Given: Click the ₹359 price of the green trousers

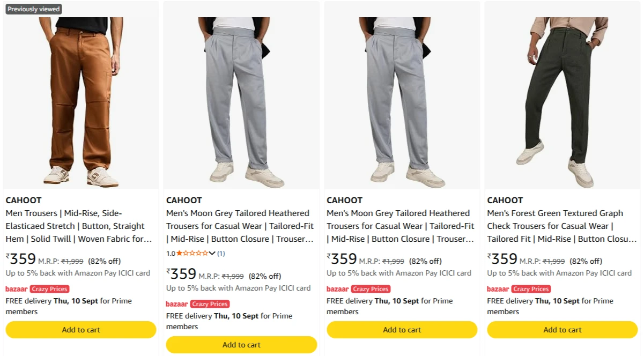Looking at the screenshot, I should (x=502, y=259).
